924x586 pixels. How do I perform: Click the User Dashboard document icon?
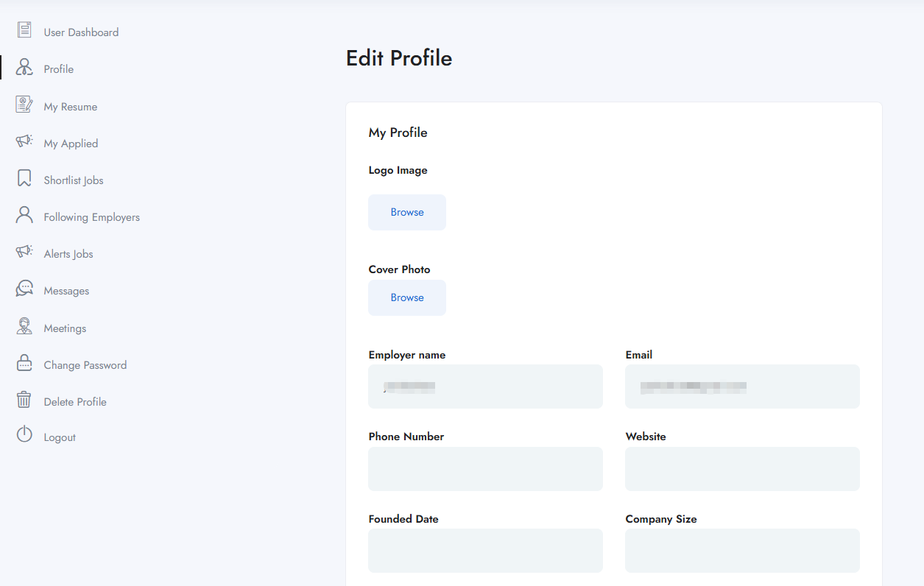tap(24, 30)
